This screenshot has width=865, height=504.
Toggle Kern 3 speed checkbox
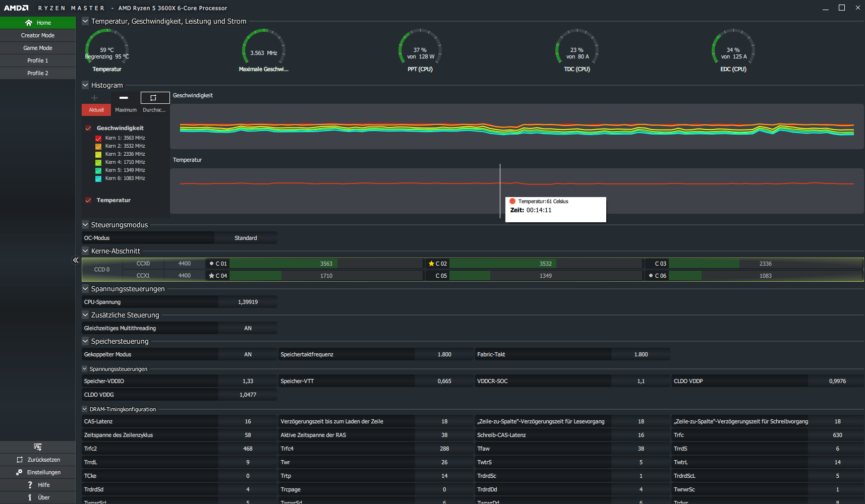98,154
